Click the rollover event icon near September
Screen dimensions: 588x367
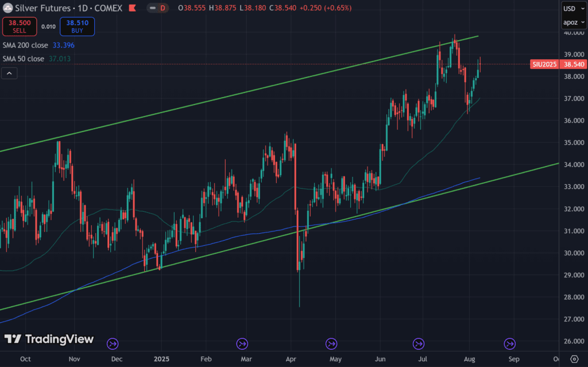tap(509, 343)
